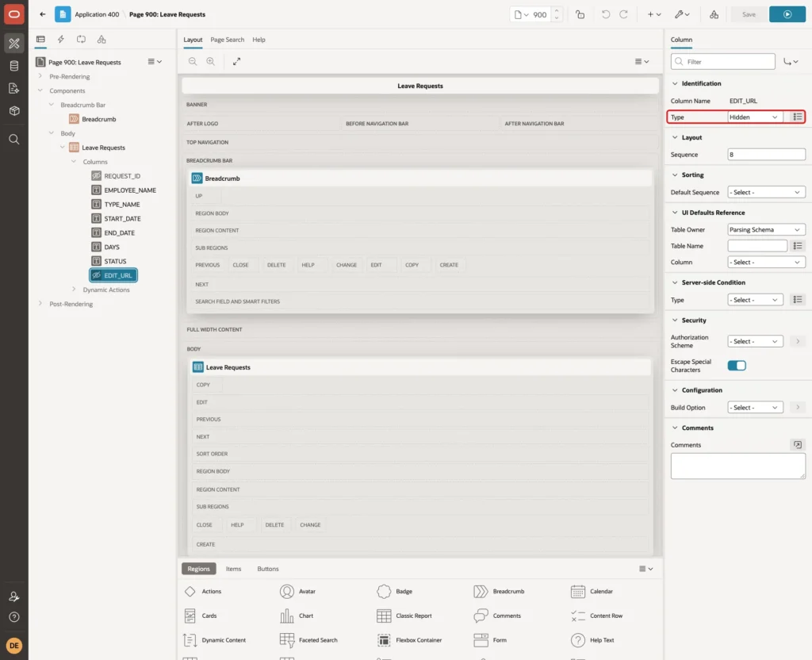The height and width of the screenshot is (660, 812).
Task: Open the page selector 900 button
Action: 531,14
